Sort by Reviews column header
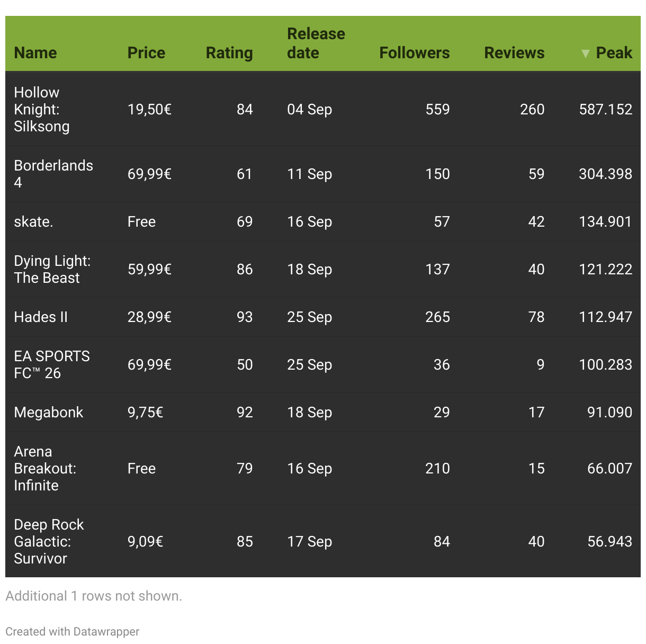The height and width of the screenshot is (644, 646). click(x=514, y=53)
